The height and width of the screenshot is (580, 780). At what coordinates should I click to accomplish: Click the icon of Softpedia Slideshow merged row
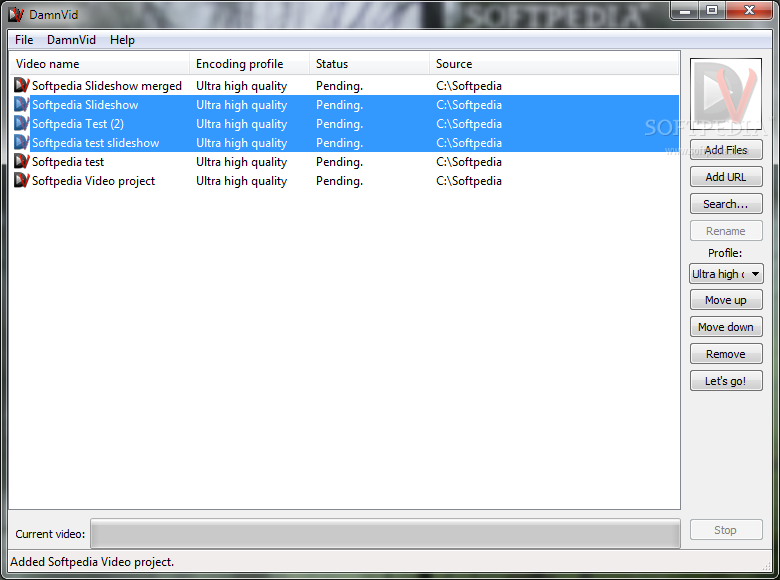click(x=21, y=86)
